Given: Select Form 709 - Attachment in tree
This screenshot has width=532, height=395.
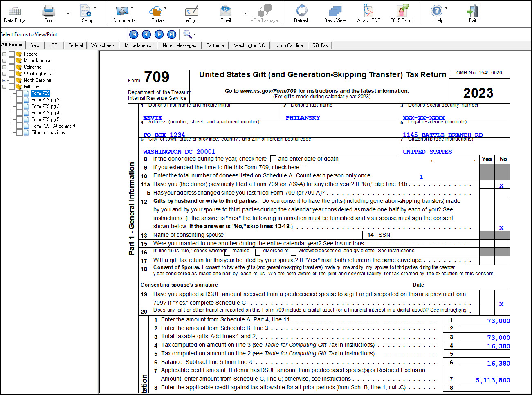Looking at the screenshot, I should point(54,126).
